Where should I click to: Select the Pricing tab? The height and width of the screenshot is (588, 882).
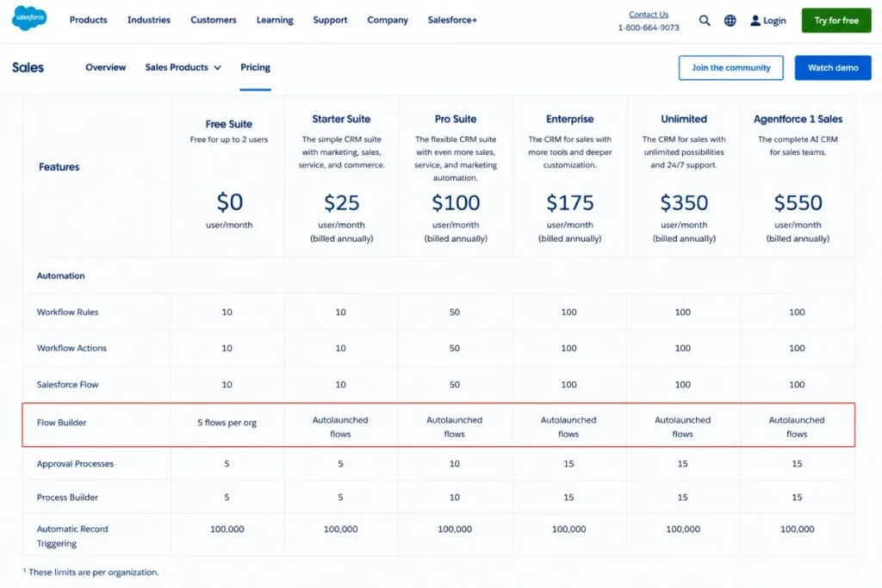255,67
